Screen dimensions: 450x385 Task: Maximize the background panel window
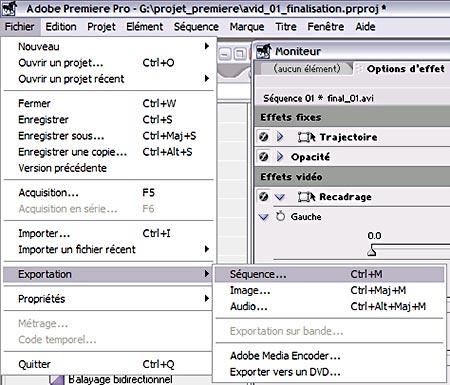click(240, 53)
